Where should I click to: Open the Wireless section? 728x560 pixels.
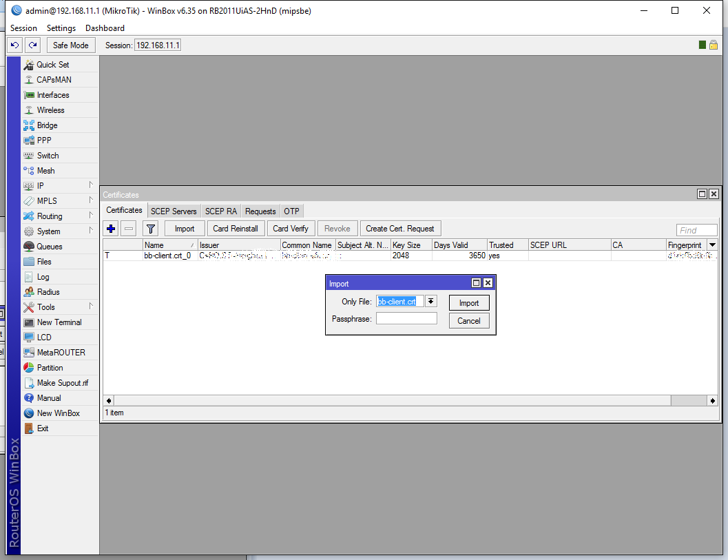pos(61,110)
